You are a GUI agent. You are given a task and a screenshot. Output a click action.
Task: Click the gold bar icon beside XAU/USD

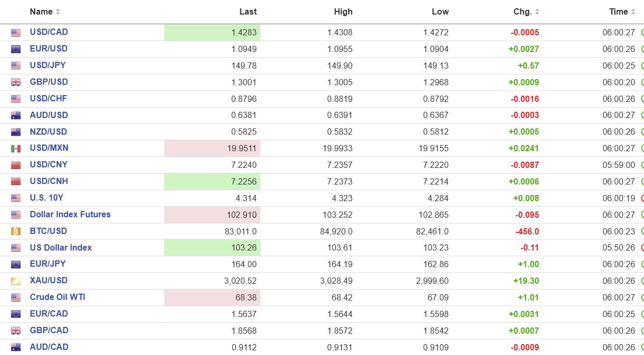pyautogui.click(x=16, y=281)
